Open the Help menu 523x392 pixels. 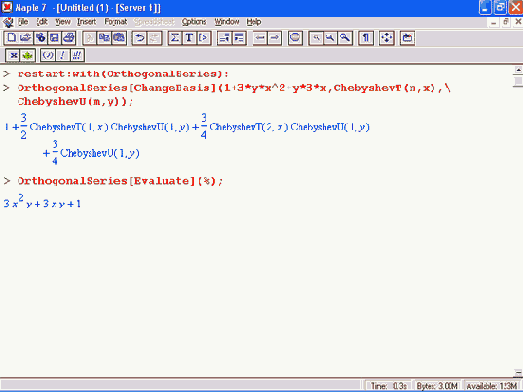click(254, 22)
